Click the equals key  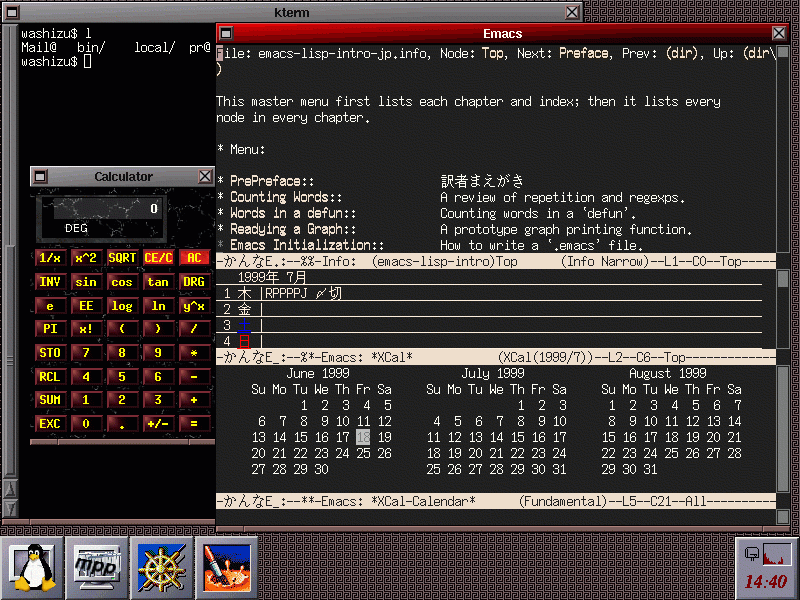(194, 423)
